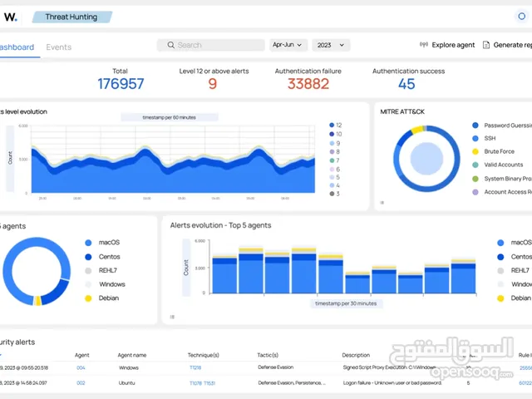Viewport: 532px width, 399px height.
Task: Click timestamp per 30 minutes label
Action: click(346, 303)
